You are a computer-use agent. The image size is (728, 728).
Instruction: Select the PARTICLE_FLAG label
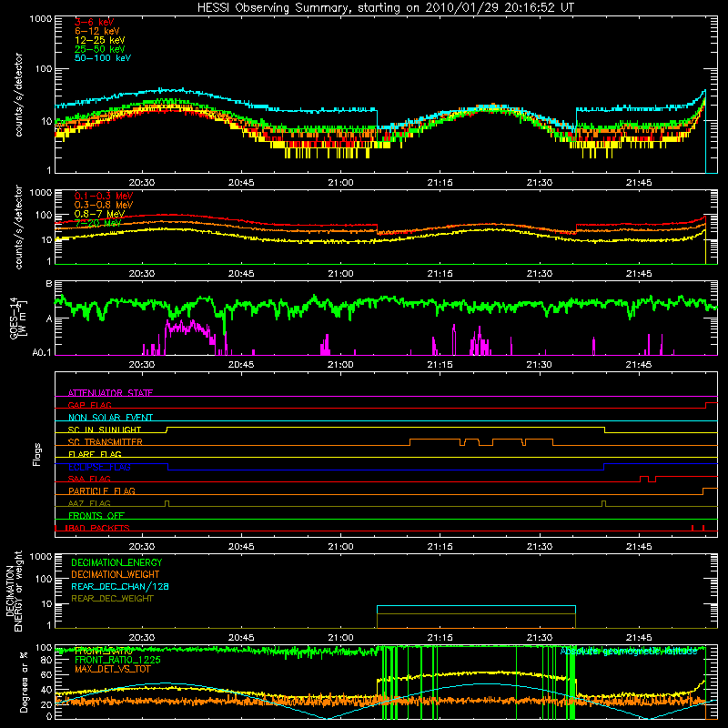pos(102,490)
